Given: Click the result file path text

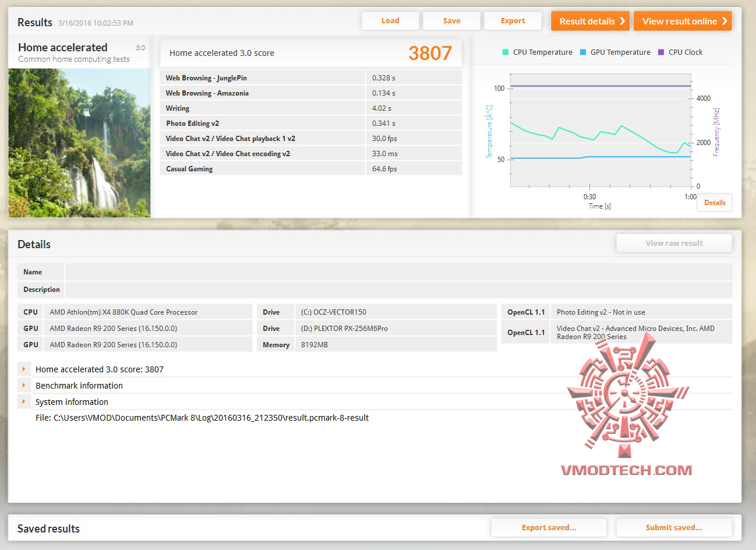Looking at the screenshot, I should click(202, 418).
